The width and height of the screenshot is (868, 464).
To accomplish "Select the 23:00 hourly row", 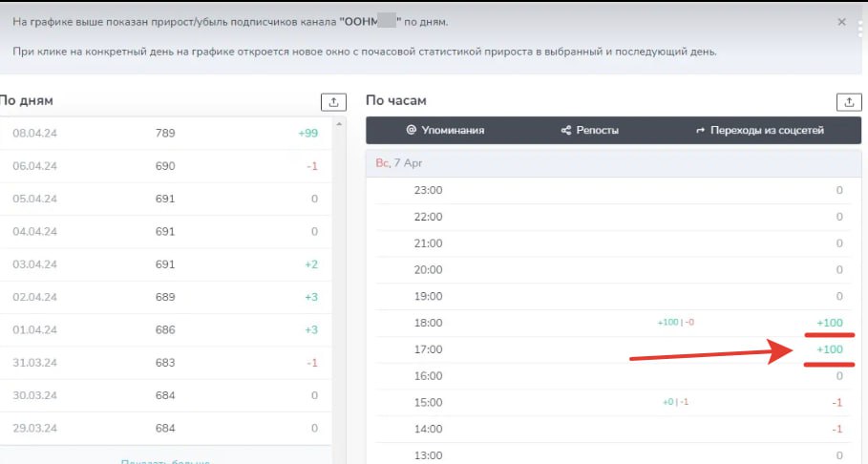I will pos(613,190).
